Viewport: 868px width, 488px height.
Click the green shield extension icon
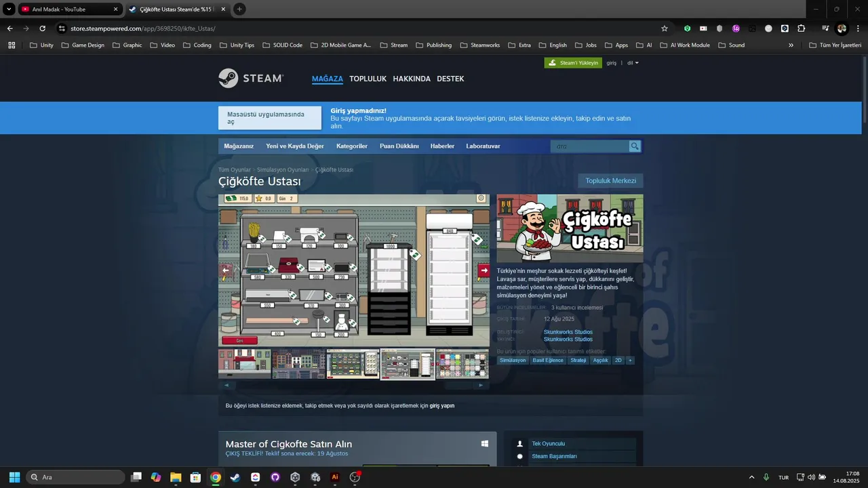point(687,28)
